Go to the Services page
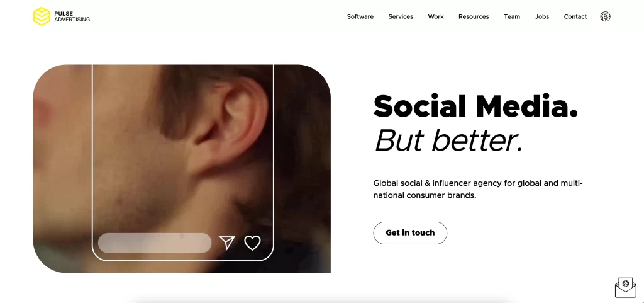This screenshot has height=303, width=644. pyautogui.click(x=401, y=17)
